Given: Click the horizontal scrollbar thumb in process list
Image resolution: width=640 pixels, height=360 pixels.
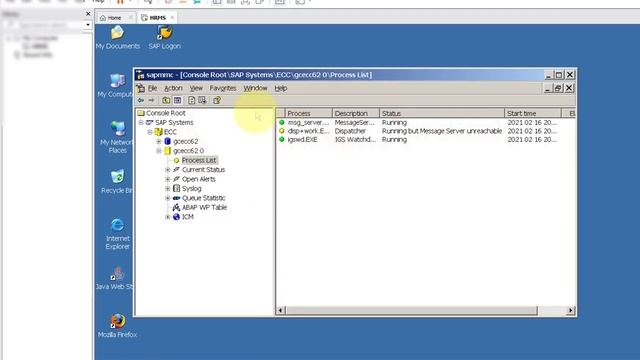Looking at the screenshot, I should (x=411, y=311).
